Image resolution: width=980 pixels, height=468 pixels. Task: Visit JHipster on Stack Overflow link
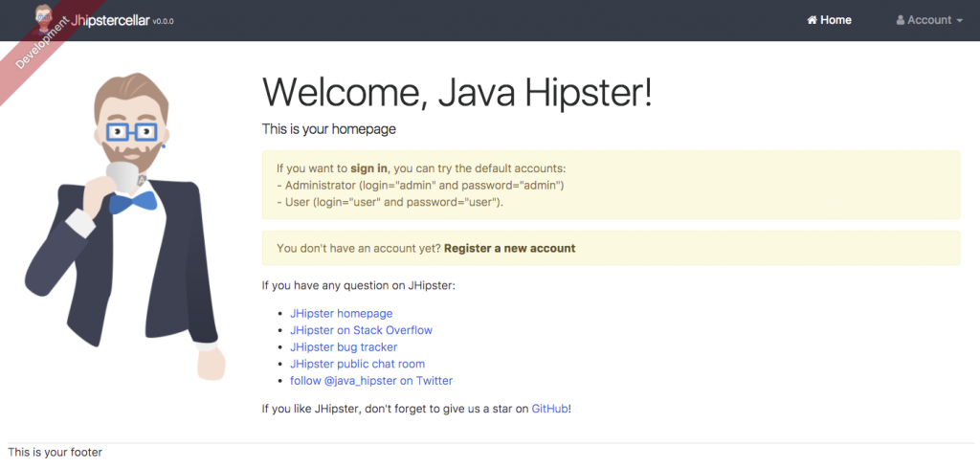pos(361,330)
